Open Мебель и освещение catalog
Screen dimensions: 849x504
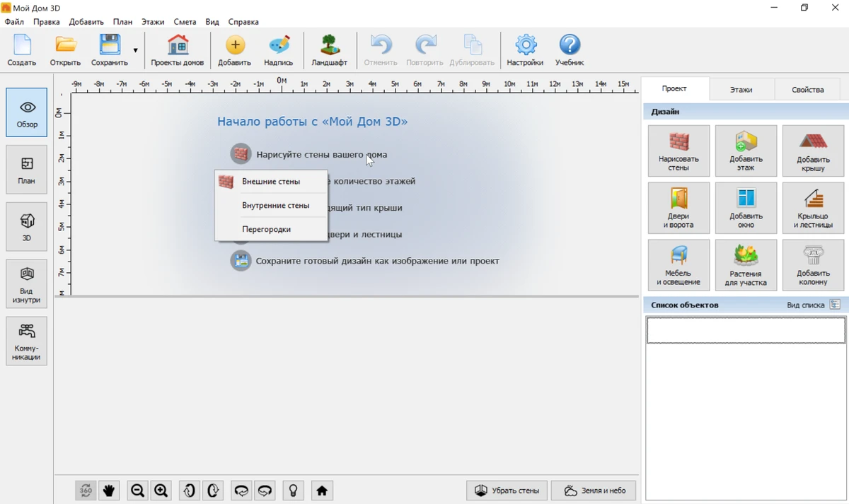click(678, 265)
